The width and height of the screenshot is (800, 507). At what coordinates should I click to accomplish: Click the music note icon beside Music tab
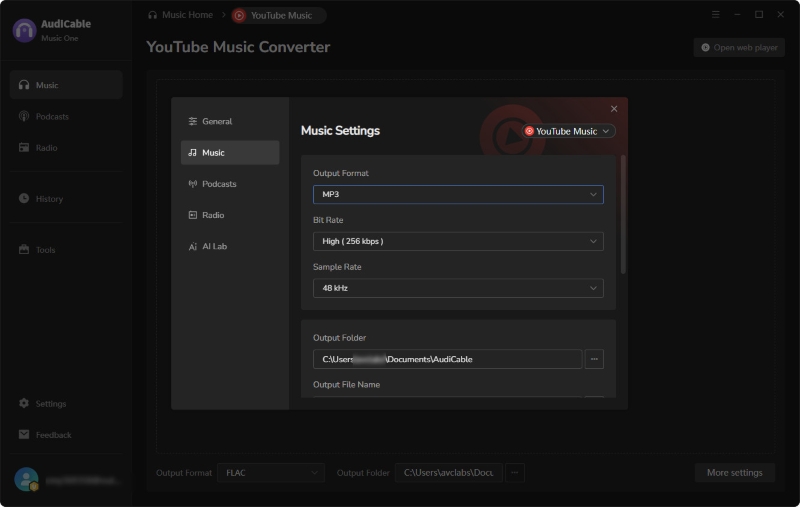pyautogui.click(x=192, y=153)
